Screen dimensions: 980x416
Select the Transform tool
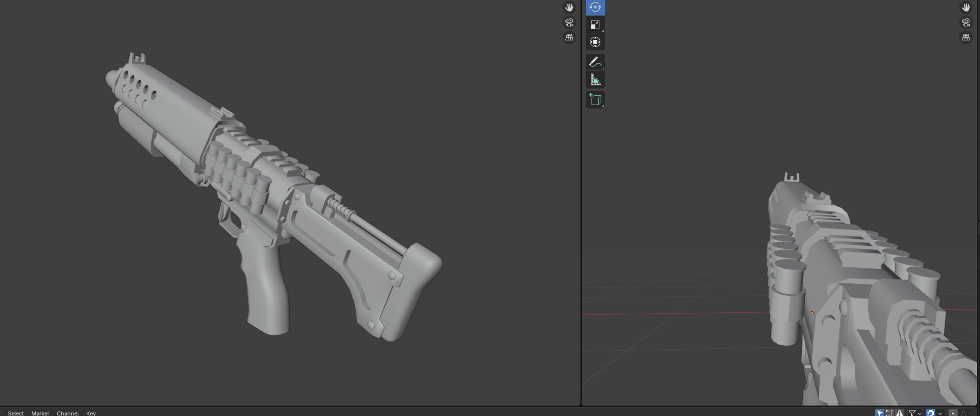click(595, 42)
